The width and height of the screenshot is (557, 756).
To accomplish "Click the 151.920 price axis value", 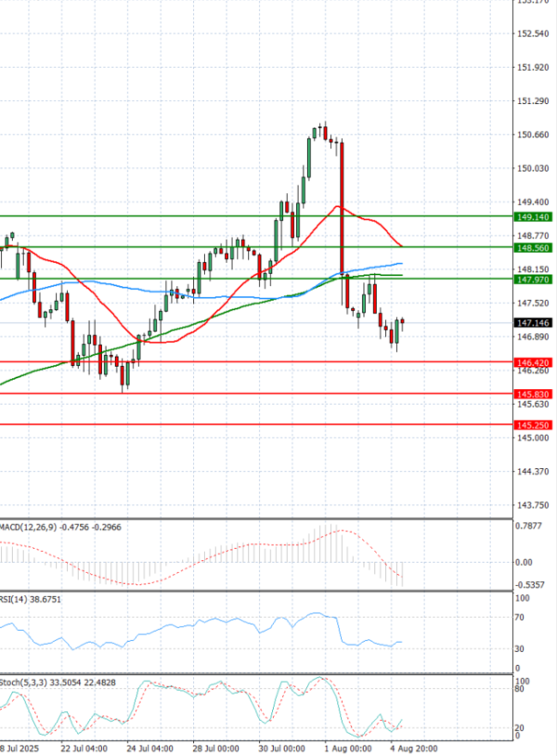I will (533, 68).
